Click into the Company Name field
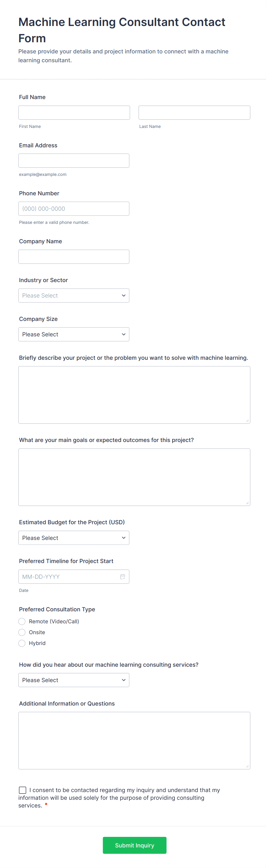Viewport: 266px width, 868px height. [x=74, y=256]
